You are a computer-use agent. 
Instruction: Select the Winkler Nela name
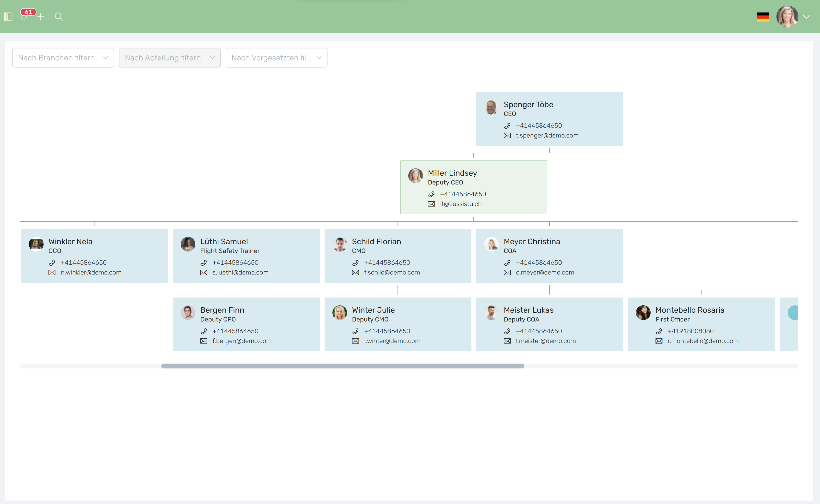point(70,242)
